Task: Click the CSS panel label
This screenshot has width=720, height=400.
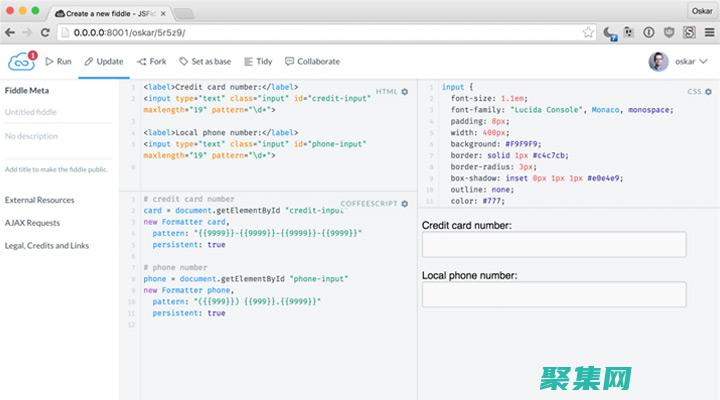Action: pyautogui.click(x=694, y=92)
